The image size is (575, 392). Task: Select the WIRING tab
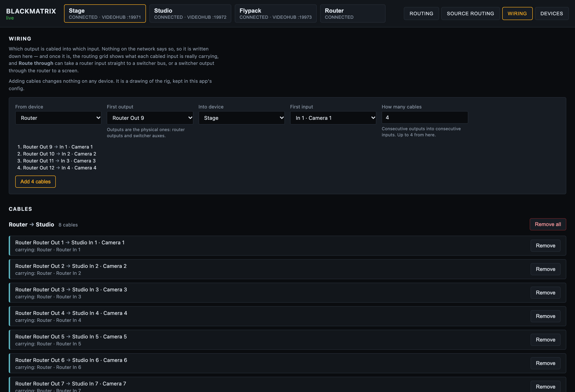click(517, 13)
